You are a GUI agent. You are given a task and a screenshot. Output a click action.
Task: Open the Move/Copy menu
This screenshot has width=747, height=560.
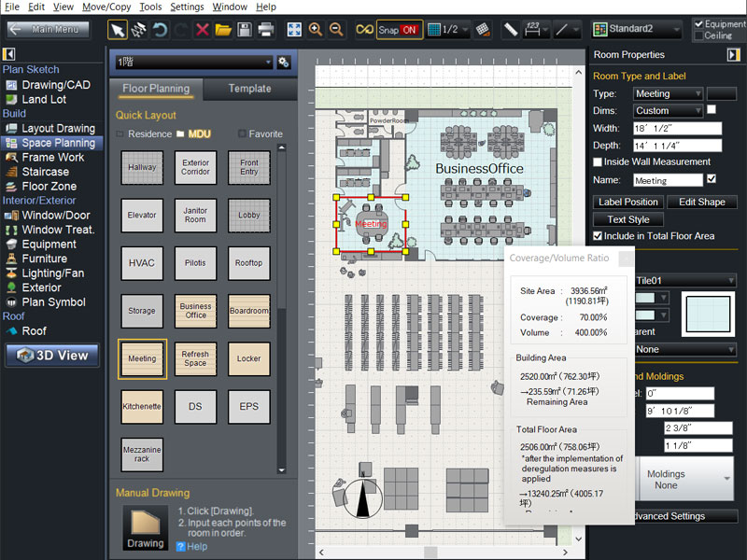click(106, 7)
